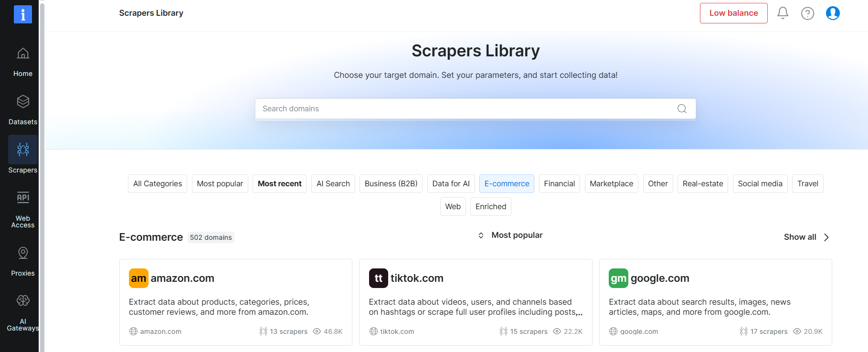Filter by Data for AI
The image size is (868, 352).
click(x=451, y=184)
